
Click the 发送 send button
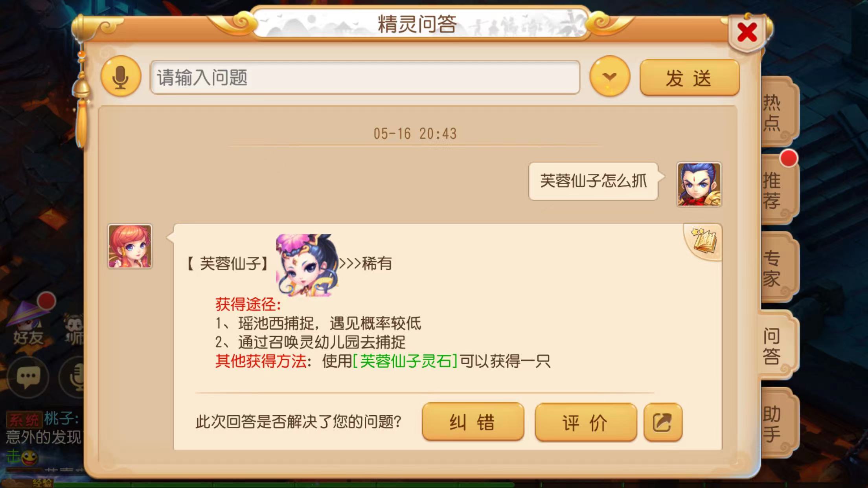(690, 78)
